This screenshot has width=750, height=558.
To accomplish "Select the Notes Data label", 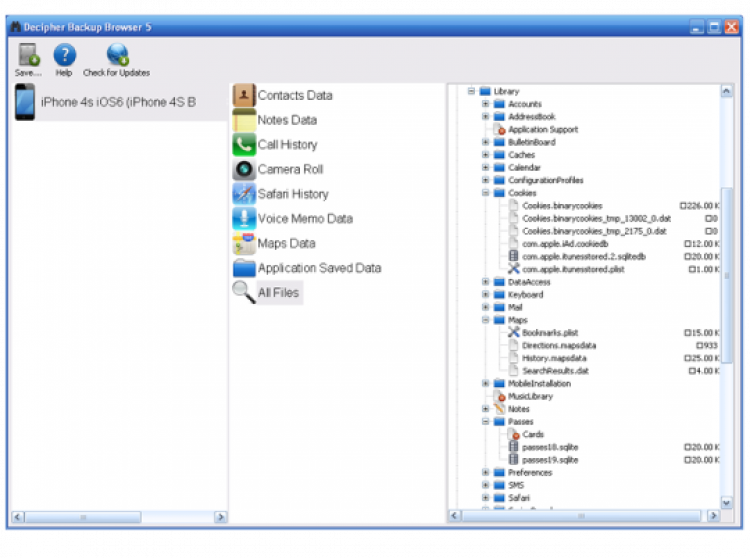I will [287, 120].
